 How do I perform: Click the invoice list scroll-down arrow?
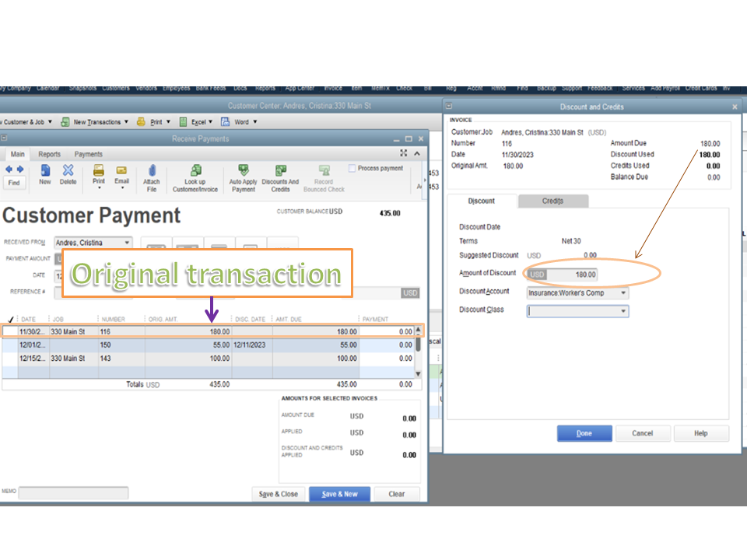point(418,374)
